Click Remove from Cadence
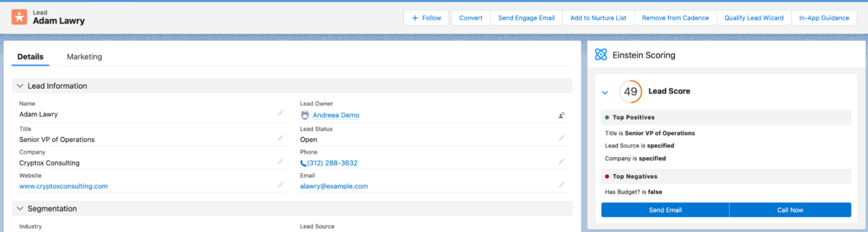Screen dimensions: 868x232 (675, 18)
